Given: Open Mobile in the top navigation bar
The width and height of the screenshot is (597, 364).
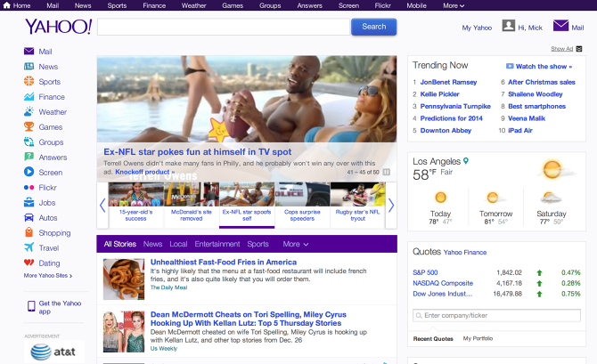Looking at the screenshot, I should click(x=416, y=5).
